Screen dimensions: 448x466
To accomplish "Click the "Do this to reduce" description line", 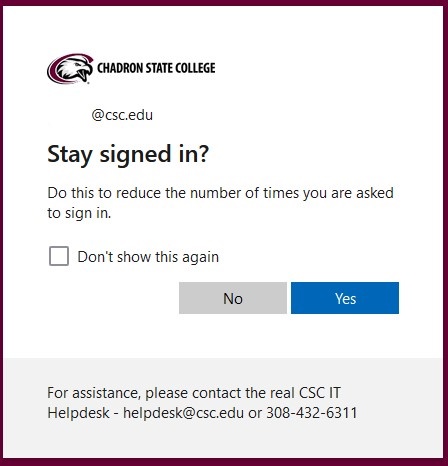I will pos(220,193).
